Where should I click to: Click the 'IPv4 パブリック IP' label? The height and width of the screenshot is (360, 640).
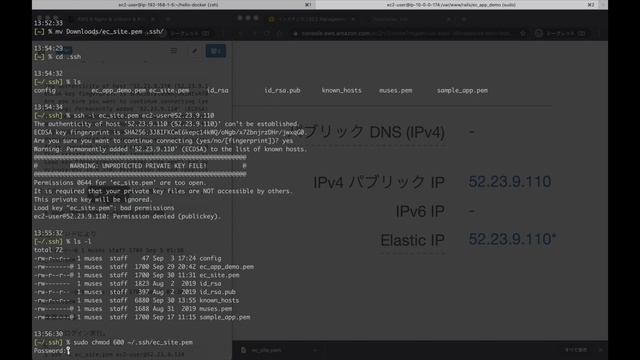(379, 182)
